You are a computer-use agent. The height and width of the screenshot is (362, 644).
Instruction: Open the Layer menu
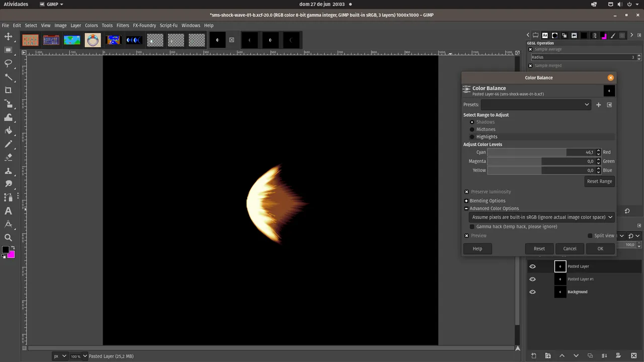pyautogui.click(x=75, y=25)
